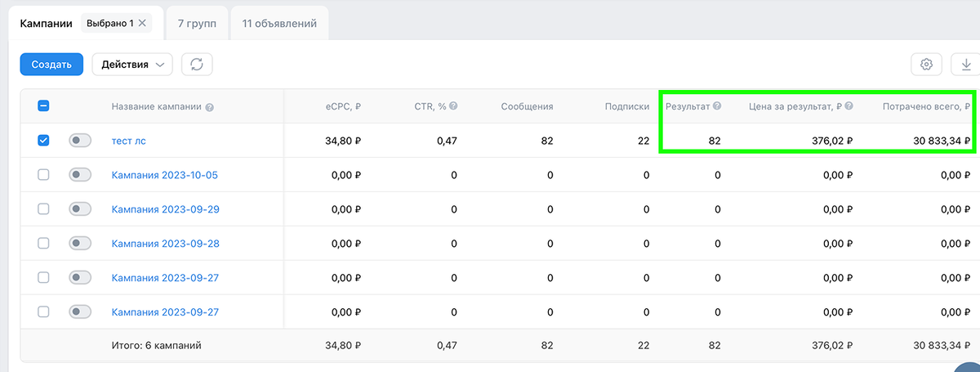Open table settings gear icon
The height and width of the screenshot is (372, 980).
pos(926,65)
